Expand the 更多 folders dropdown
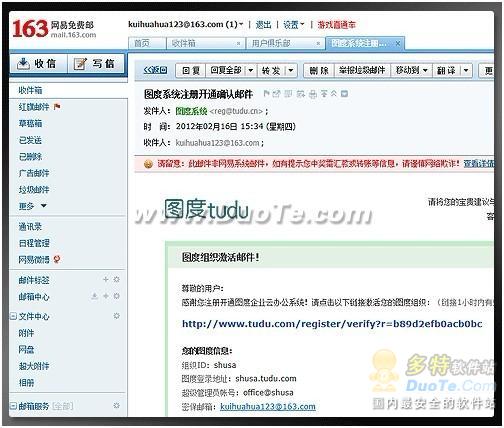Viewport: 504px width, 428px height. pyautogui.click(x=32, y=206)
